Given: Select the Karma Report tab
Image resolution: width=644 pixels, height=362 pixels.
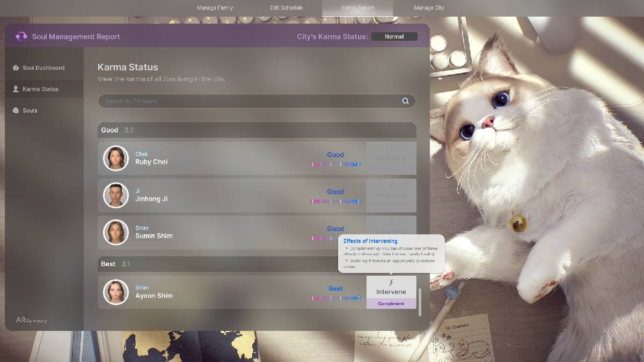Looking at the screenshot, I should tap(357, 8).
